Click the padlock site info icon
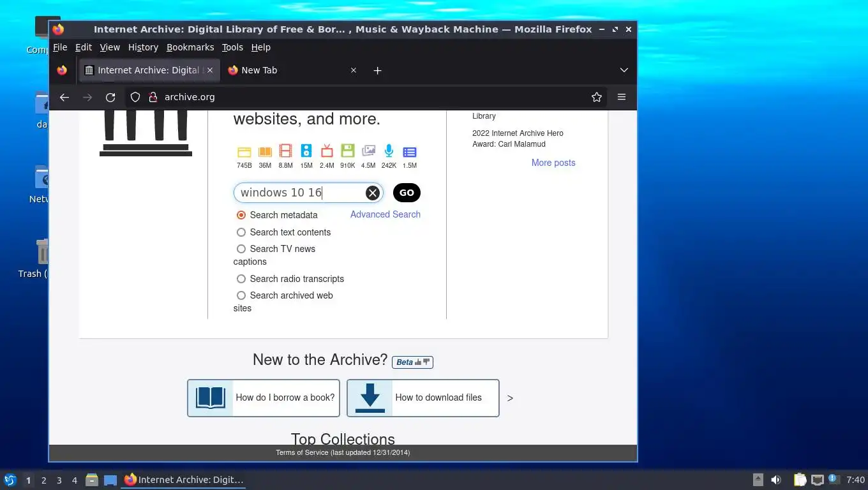 click(153, 97)
